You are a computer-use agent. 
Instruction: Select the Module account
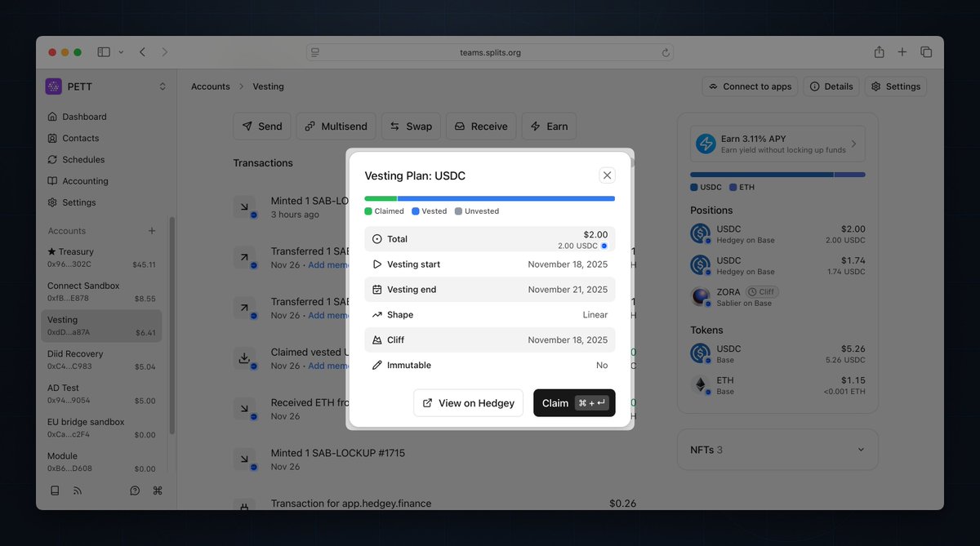click(x=101, y=462)
